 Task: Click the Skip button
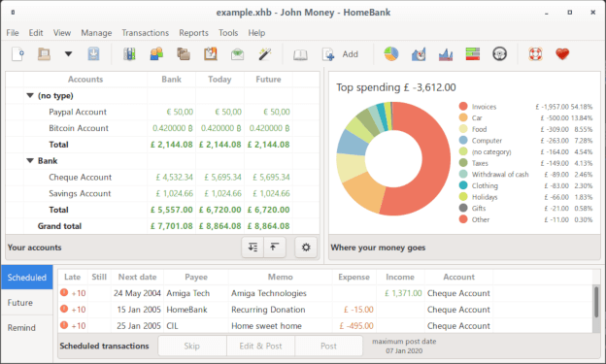coord(192,346)
